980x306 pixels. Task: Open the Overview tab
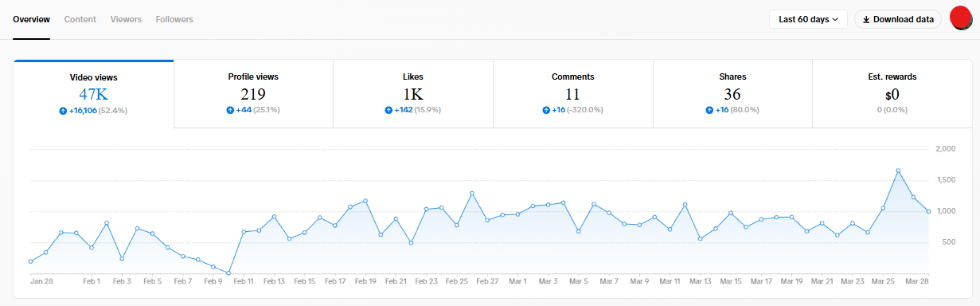pos(31,19)
